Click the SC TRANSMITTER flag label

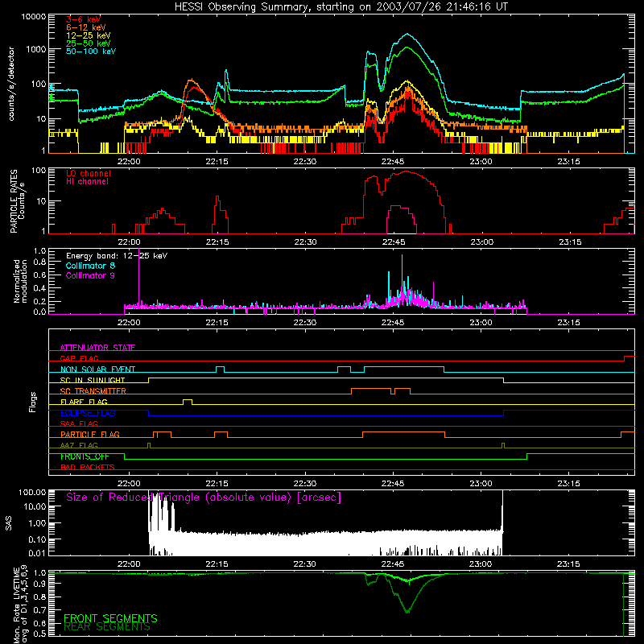93,390
